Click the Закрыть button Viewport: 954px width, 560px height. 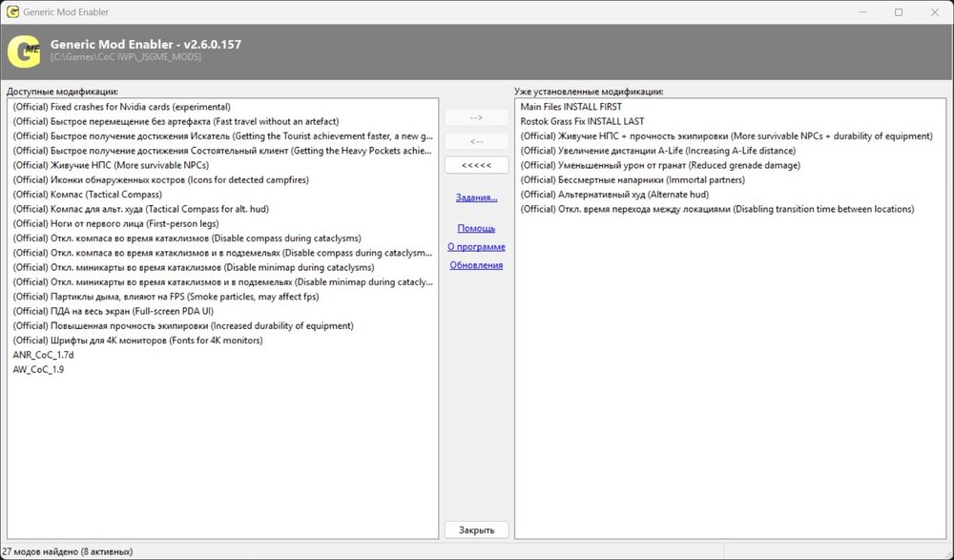[x=476, y=530]
